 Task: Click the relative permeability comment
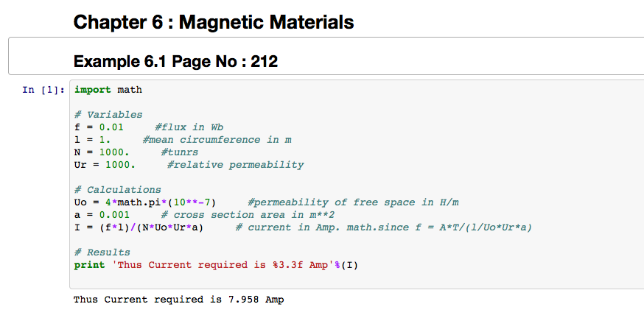coord(235,165)
